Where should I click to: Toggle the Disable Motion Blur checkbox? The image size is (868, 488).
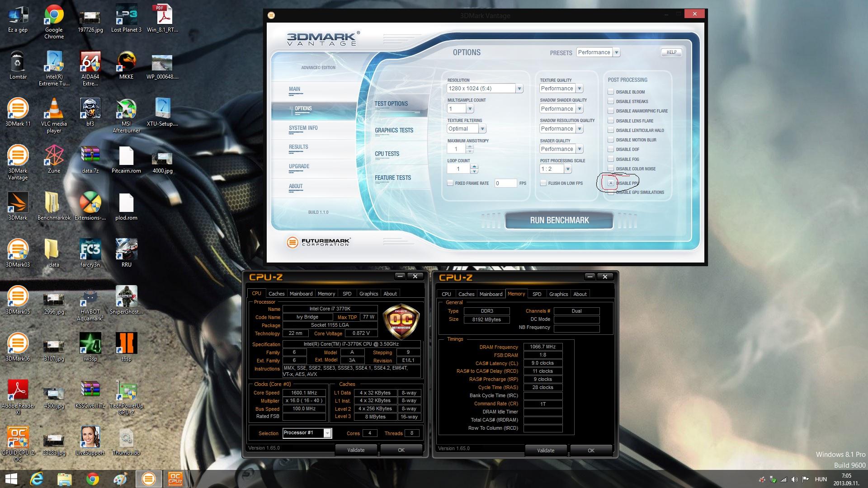tap(611, 140)
